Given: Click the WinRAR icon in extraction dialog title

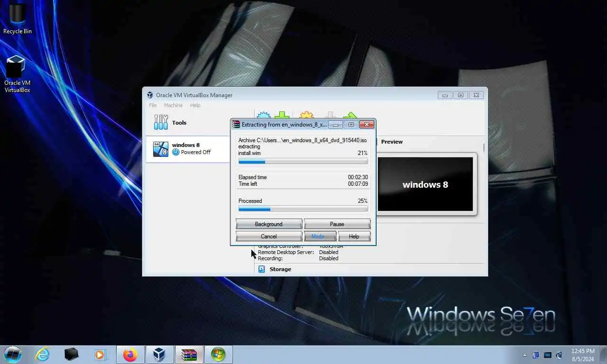Looking at the screenshot, I should (236, 125).
